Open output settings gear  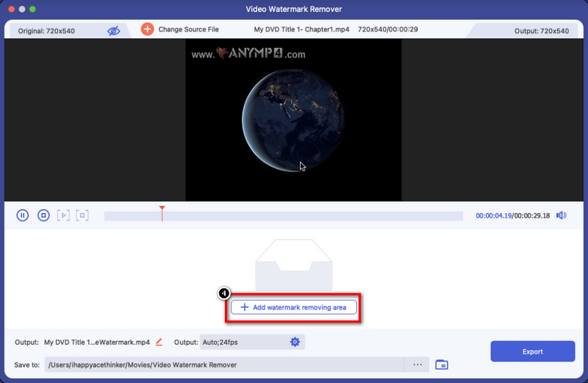[295, 342]
